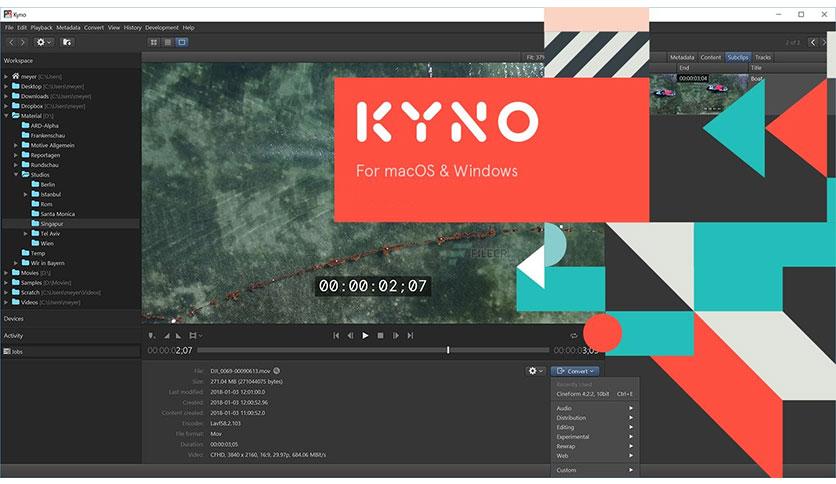
Task: Select the Rom folder
Action: point(42,204)
